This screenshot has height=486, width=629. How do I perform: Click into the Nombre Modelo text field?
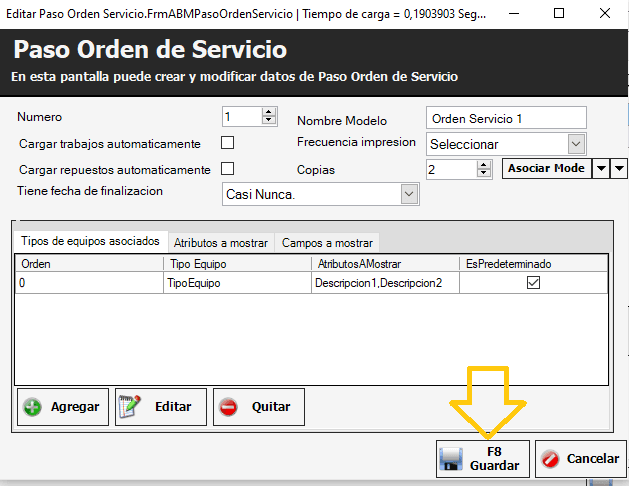tap(505, 118)
